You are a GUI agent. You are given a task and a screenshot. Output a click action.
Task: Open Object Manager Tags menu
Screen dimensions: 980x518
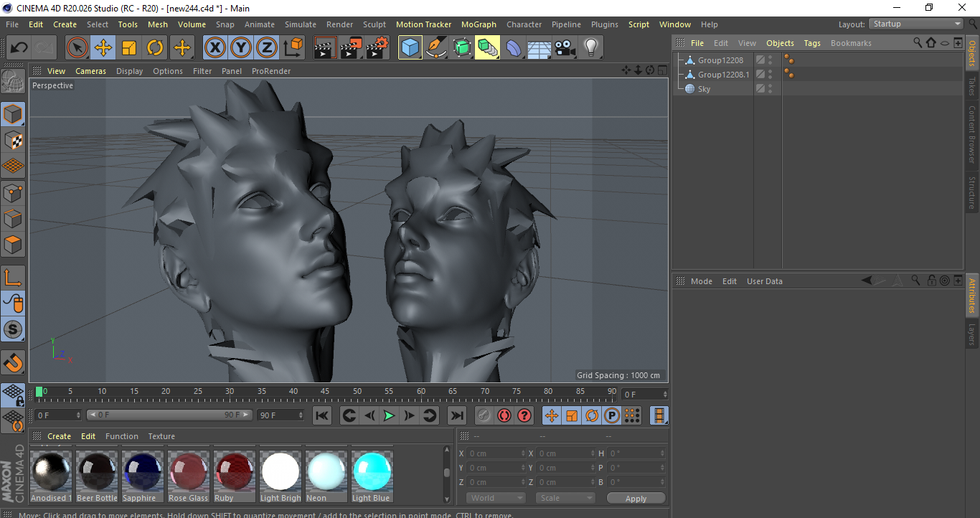point(812,43)
